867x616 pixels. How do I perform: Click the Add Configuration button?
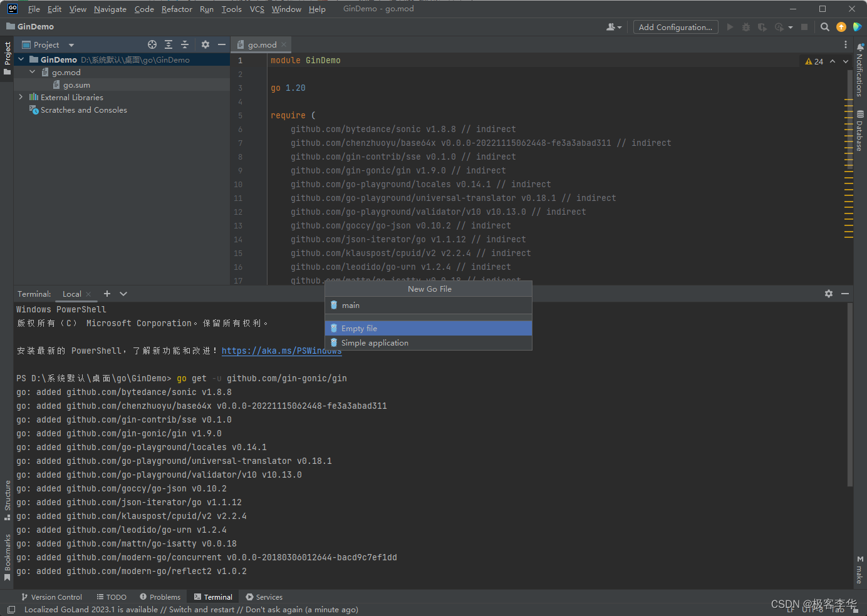click(x=675, y=27)
